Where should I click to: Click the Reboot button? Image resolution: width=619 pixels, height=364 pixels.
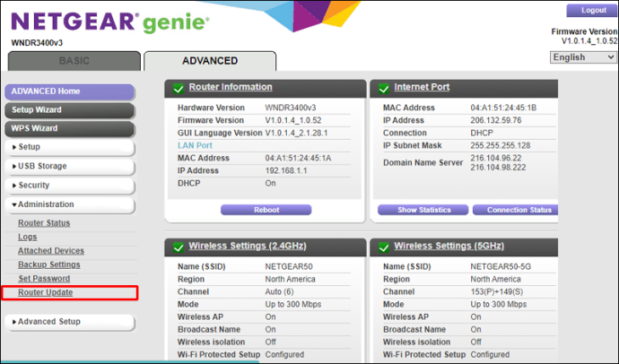(x=266, y=210)
